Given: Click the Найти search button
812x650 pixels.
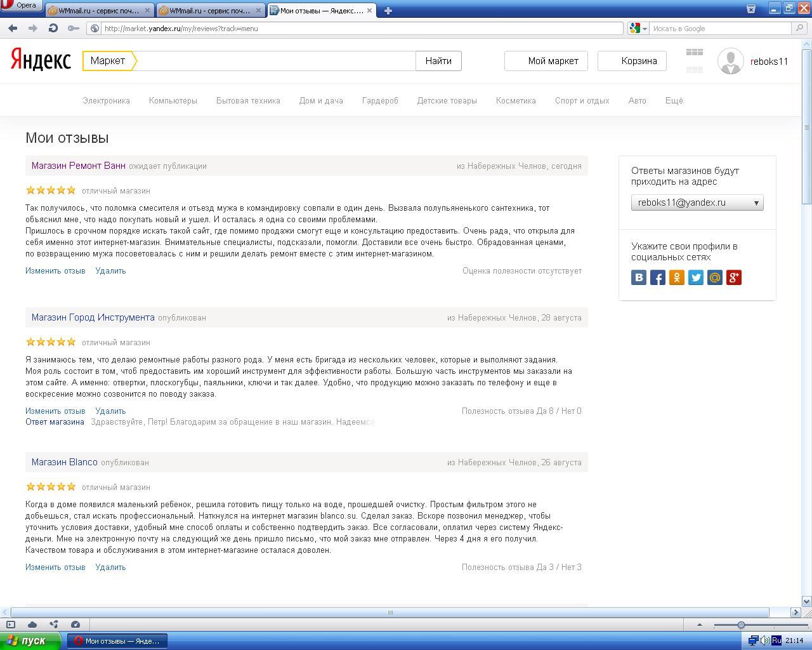Looking at the screenshot, I should click(438, 61).
